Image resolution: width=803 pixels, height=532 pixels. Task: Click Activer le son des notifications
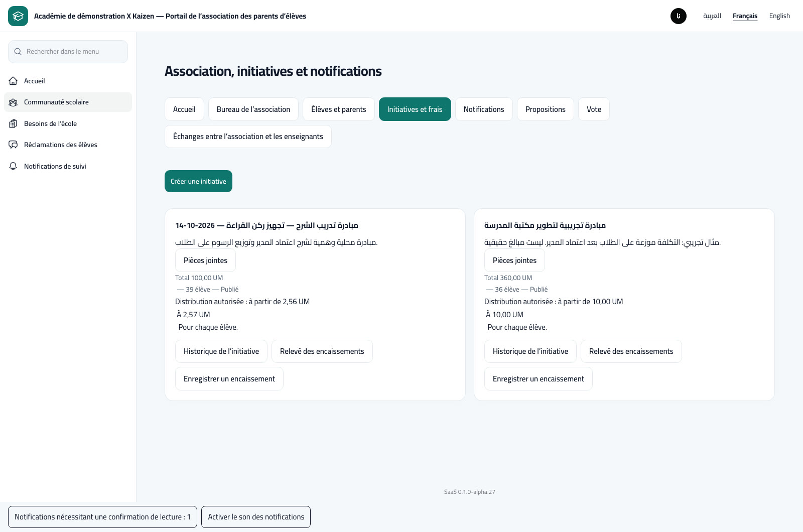pyautogui.click(x=256, y=517)
